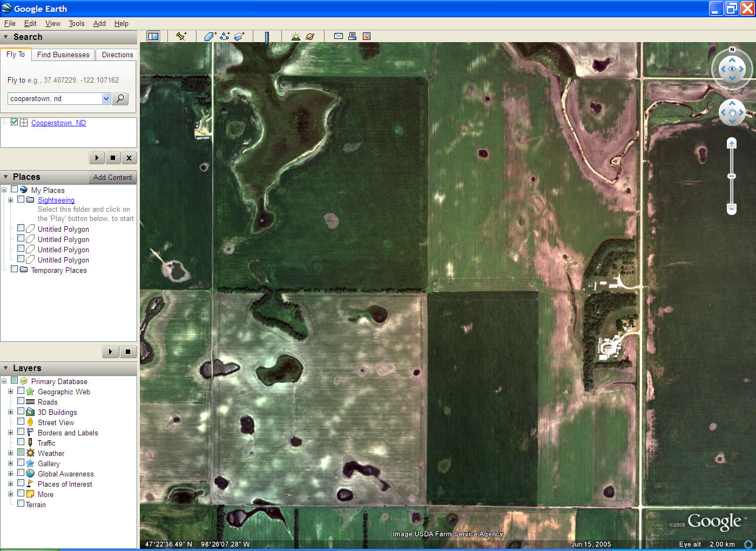Click the Weather layer sun icon
The width and height of the screenshot is (756, 551).
pos(30,453)
